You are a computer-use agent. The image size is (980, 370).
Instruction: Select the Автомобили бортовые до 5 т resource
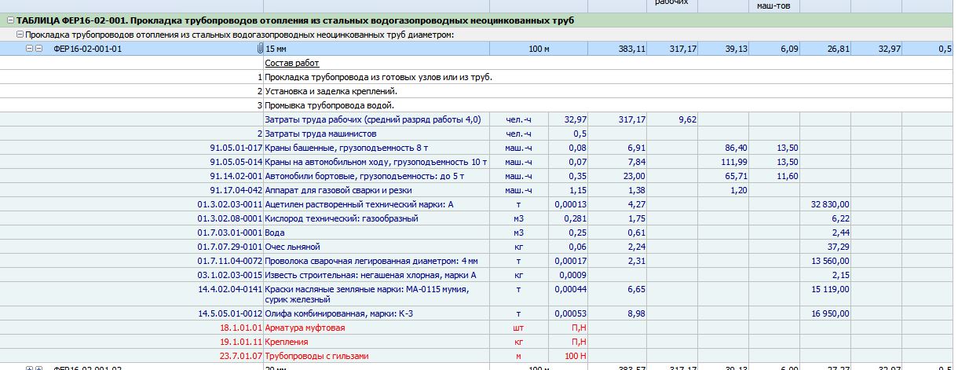pyautogui.click(x=490, y=176)
